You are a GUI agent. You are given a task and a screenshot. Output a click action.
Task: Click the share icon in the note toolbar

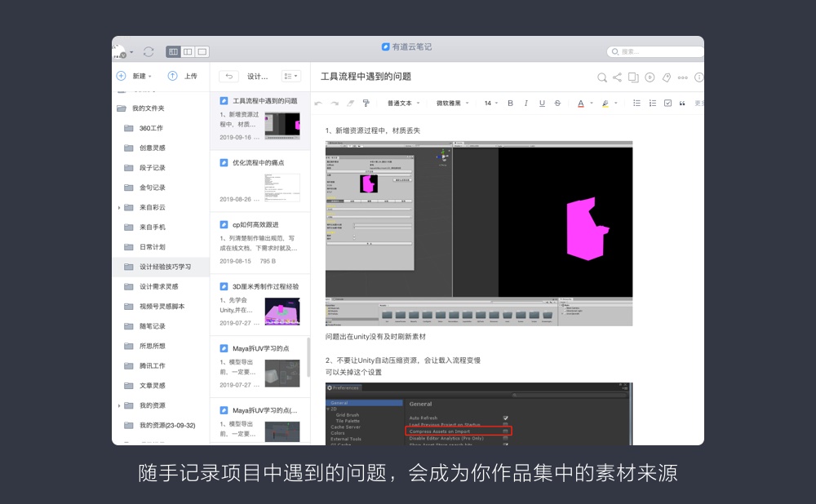[616, 77]
